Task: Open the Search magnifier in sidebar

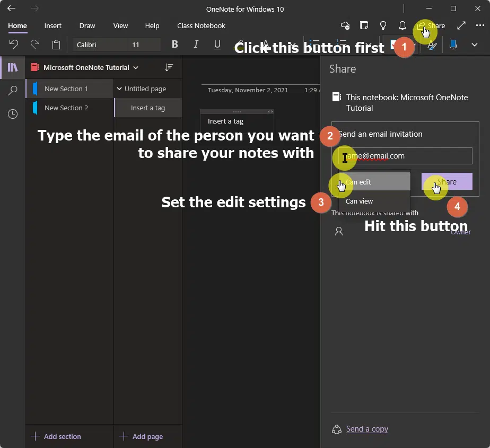Action: [x=13, y=91]
